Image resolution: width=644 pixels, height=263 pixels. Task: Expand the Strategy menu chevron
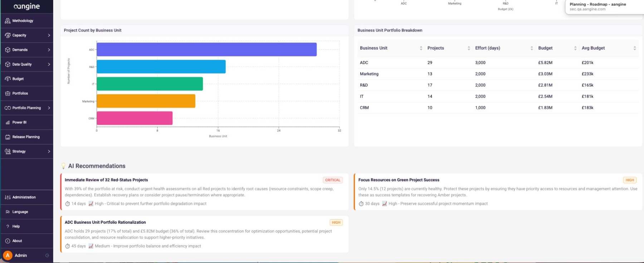[x=49, y=152]
